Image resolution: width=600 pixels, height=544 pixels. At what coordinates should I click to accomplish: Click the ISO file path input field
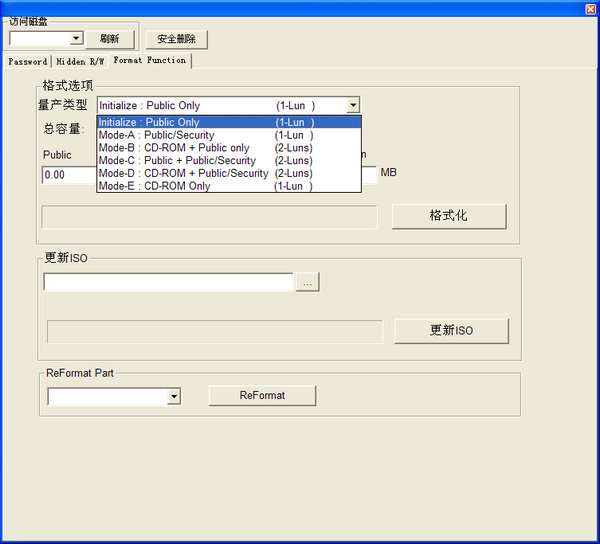168,282
